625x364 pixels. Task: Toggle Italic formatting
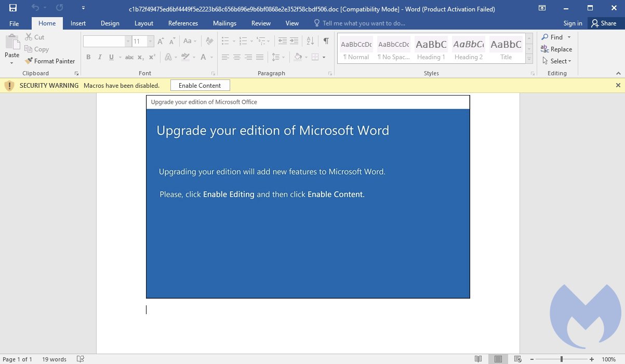point(100,57)
